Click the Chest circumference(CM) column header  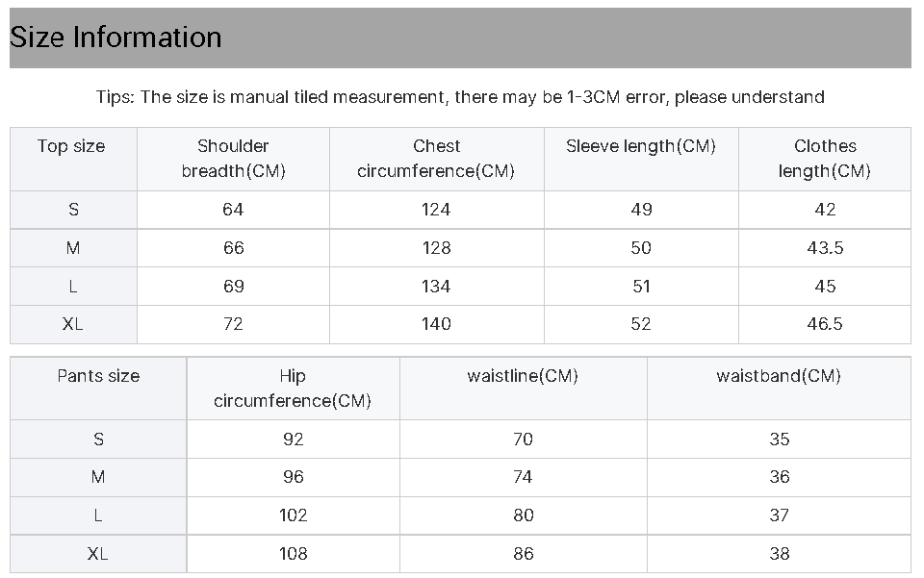coord(436,159)
